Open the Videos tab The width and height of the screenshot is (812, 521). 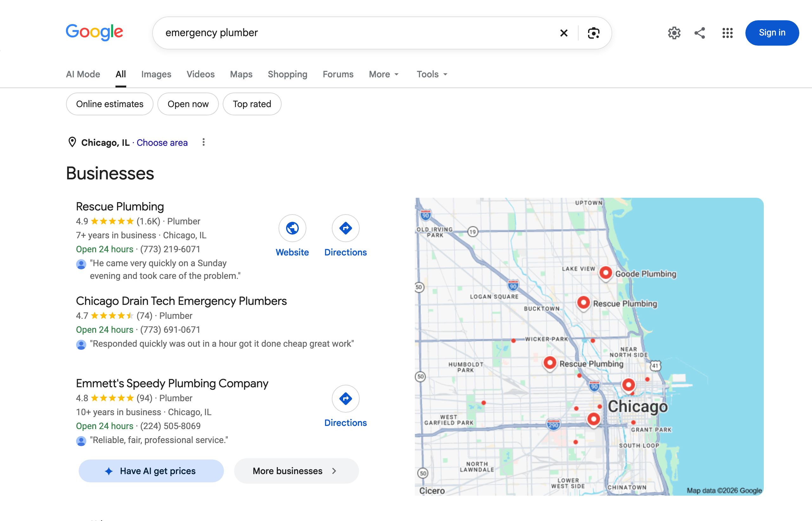coord(200,74)
